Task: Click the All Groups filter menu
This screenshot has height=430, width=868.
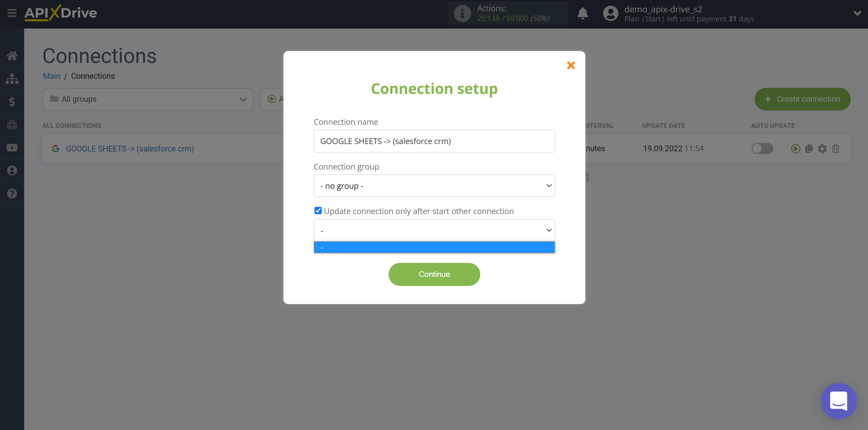Action: [147, 99]
